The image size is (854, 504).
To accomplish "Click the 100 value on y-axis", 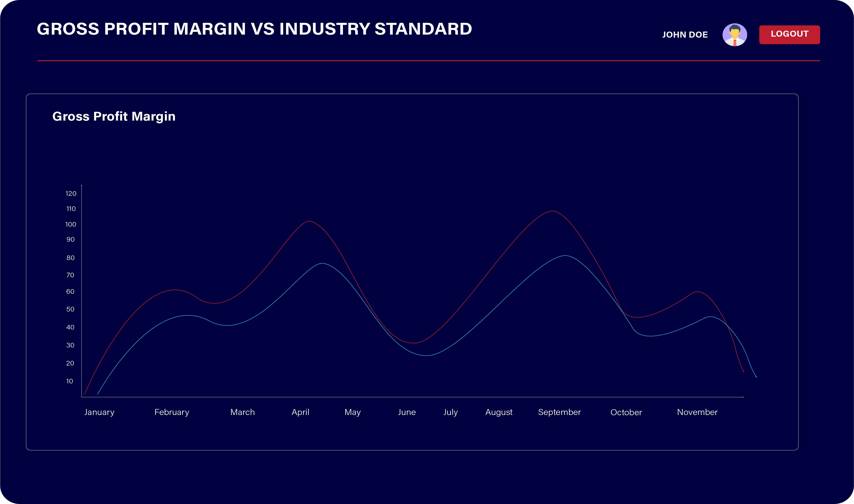I will [71, 225].
